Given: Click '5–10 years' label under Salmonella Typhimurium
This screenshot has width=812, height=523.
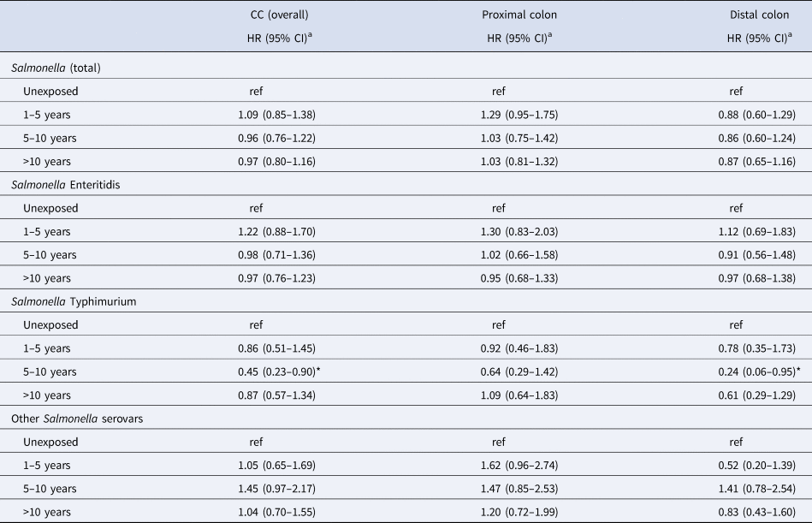Looking at the screenshot, I should pyautogui.click(x=50, y=371).
